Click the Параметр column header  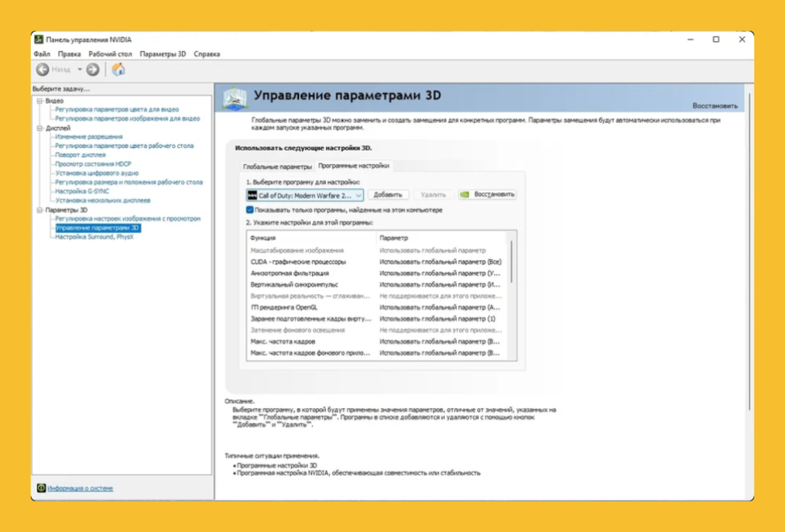[442, 238]
